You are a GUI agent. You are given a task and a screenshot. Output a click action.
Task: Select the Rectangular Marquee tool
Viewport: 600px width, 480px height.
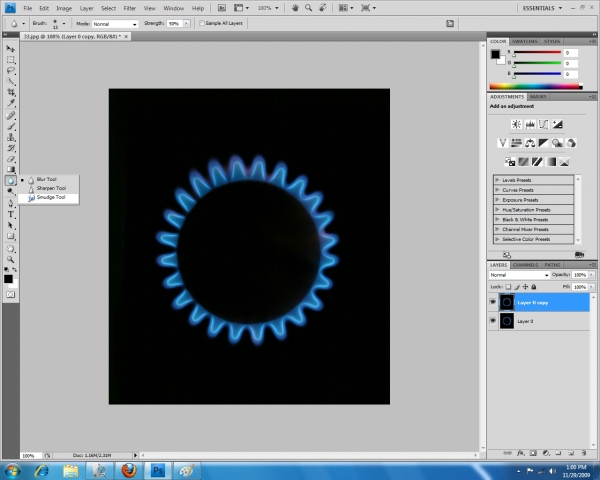point(10,60)
